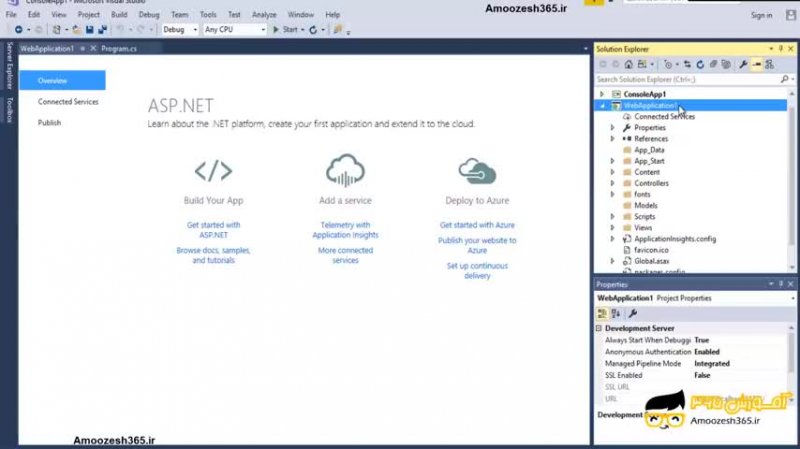The width and height of the screenshot is (800, 449).
Task: Click the Get started with Azure link
Action: 477,225
